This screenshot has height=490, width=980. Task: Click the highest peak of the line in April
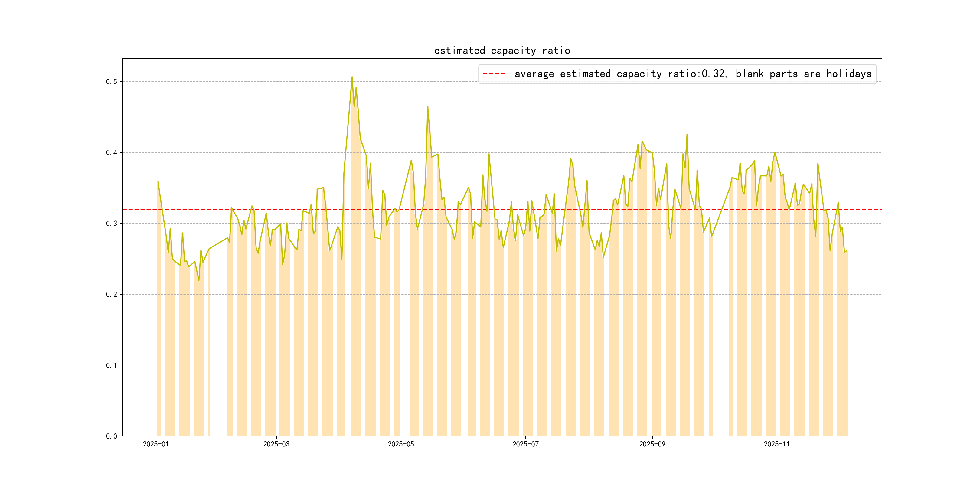click(352, 77)
